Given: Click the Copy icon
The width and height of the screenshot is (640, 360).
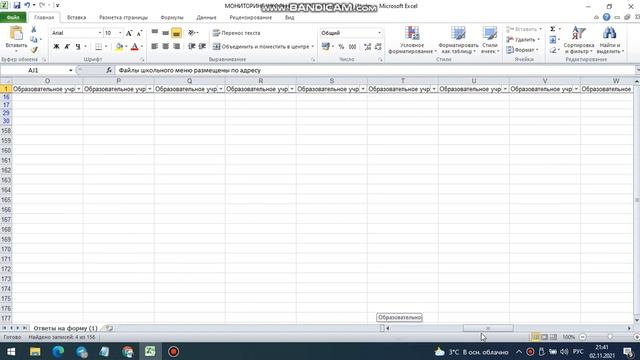Looking at the screenshot, I should point(34,40).
